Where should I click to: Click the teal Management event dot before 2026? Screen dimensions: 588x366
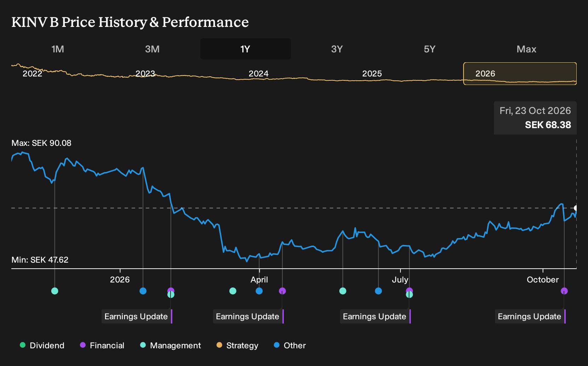[x=54, y=291]
